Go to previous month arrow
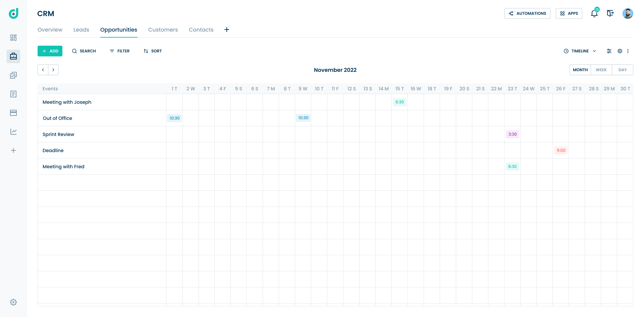 (x=43, y=70)
